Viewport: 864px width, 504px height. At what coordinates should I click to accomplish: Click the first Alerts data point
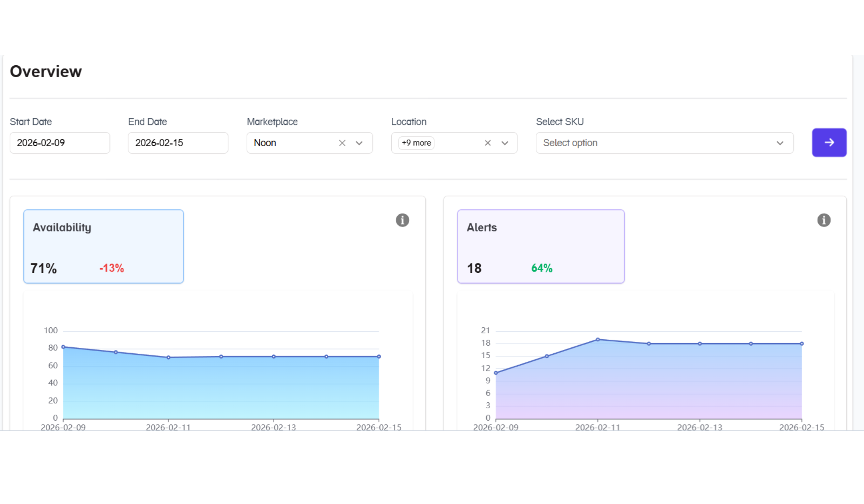496,373
